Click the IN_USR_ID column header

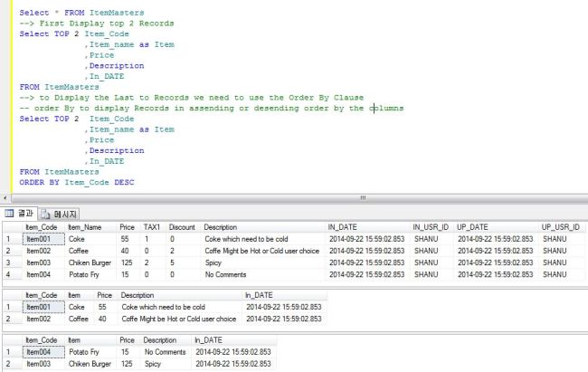coord(432,227)
